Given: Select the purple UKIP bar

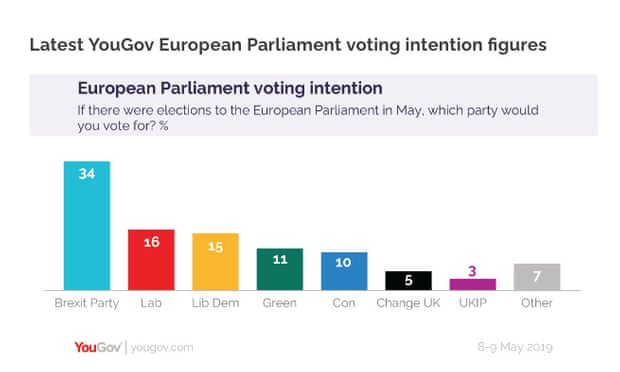Looking at the screenshot, I should click(473, 285).
